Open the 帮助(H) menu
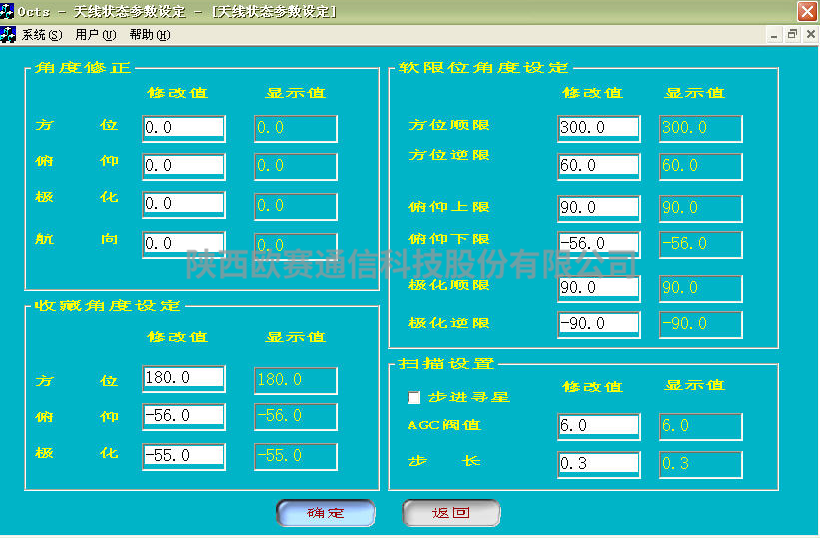This screenshot has width=820, height=538. point(149,34)
